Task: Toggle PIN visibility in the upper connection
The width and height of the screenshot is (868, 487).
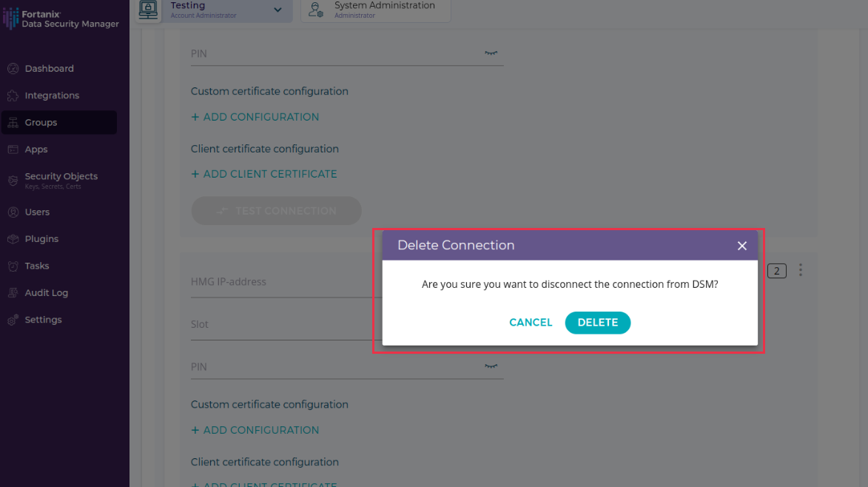Action: tap(491, 53)
